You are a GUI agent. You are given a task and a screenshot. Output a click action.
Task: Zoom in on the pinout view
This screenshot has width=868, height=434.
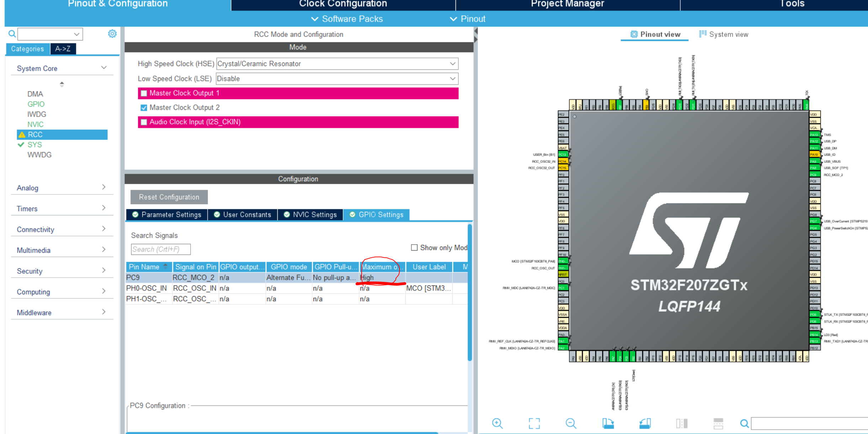point(497,423)
